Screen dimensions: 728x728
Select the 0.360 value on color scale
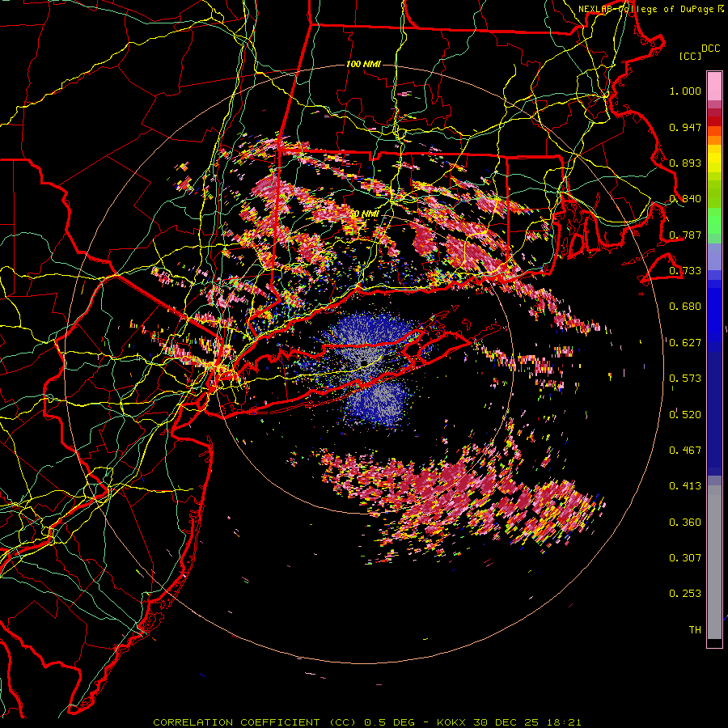pos(685,523)
